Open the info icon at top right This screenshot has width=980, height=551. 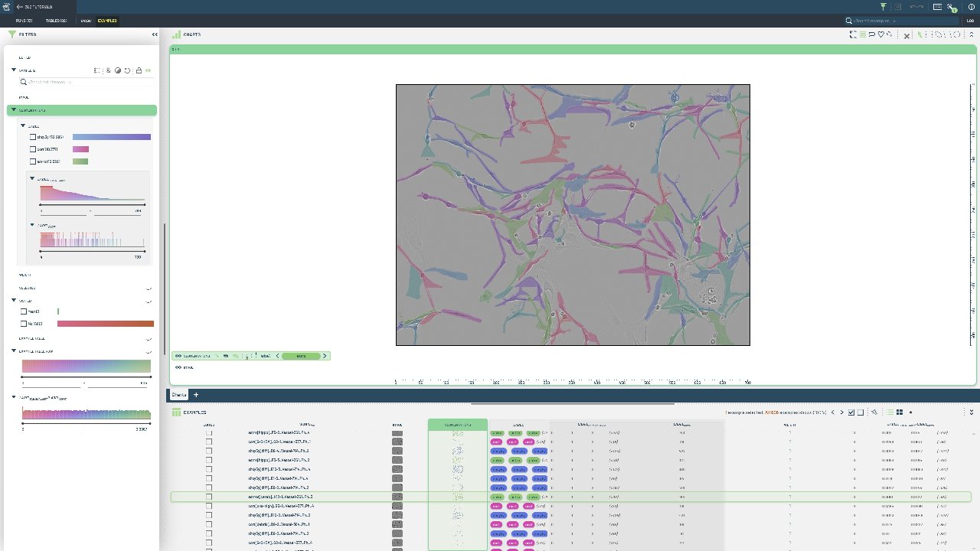pyautogui.click(x=971, y=7)
